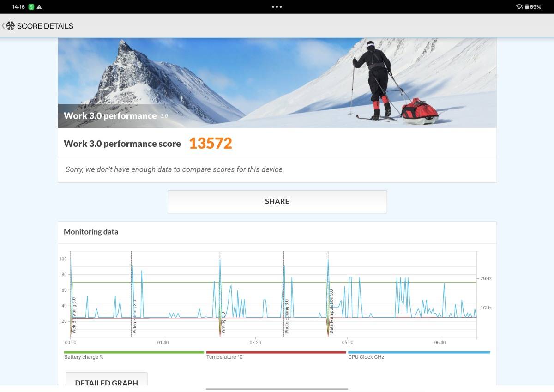This screenshot has height=392, width=554.
Task: Click the Photo Editing 3.0 marker
Action: [286, 317]
